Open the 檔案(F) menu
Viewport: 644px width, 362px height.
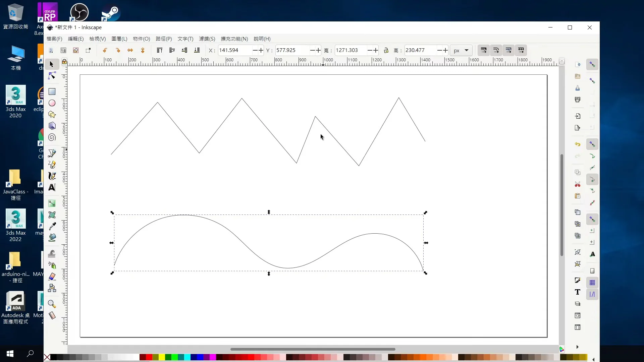click(54, 39)
